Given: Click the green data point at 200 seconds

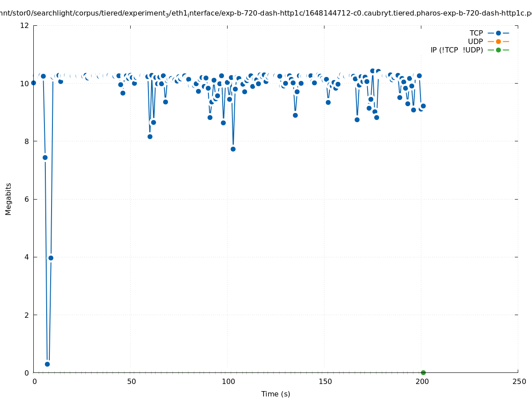Looking at the screenshot, I should pos(423,372).
